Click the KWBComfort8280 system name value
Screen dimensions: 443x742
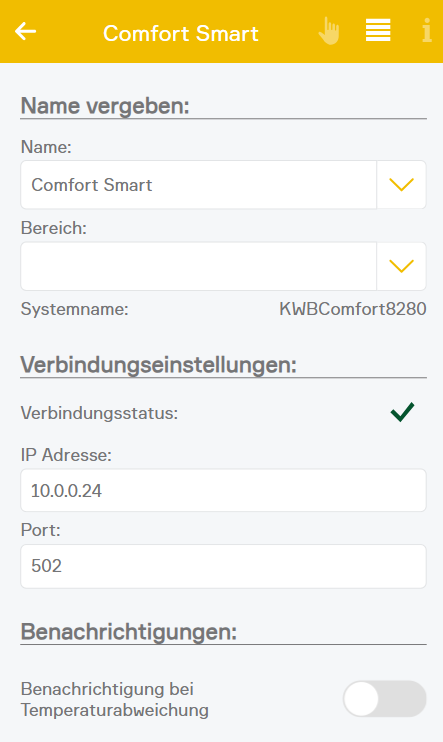(x=353, y=309)
